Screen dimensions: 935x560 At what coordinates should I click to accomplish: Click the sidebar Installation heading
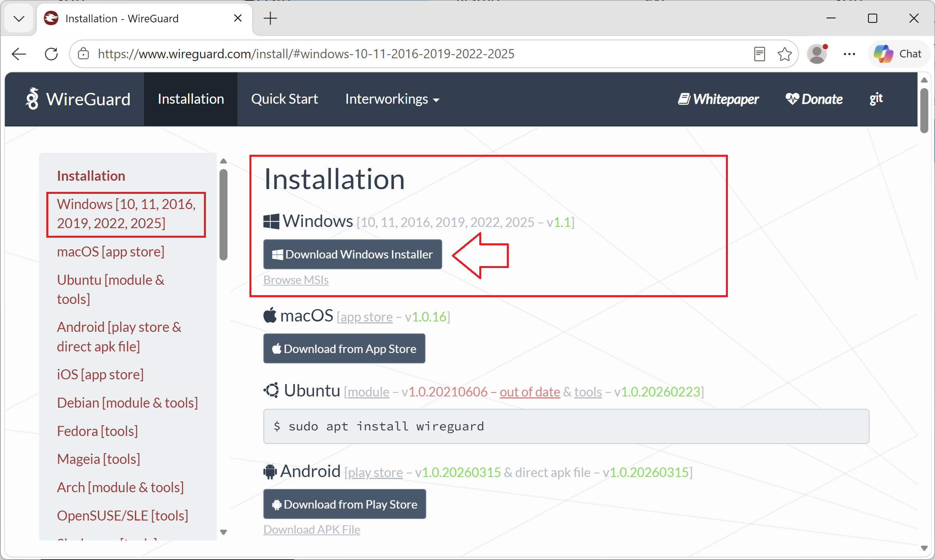[x=91, y=176]
